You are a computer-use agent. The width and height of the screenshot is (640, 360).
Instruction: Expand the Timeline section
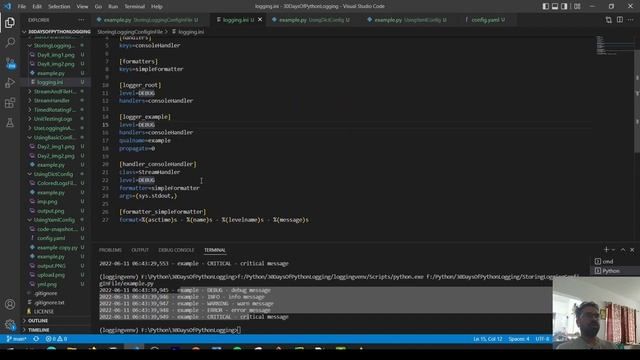tap(38, 330)
